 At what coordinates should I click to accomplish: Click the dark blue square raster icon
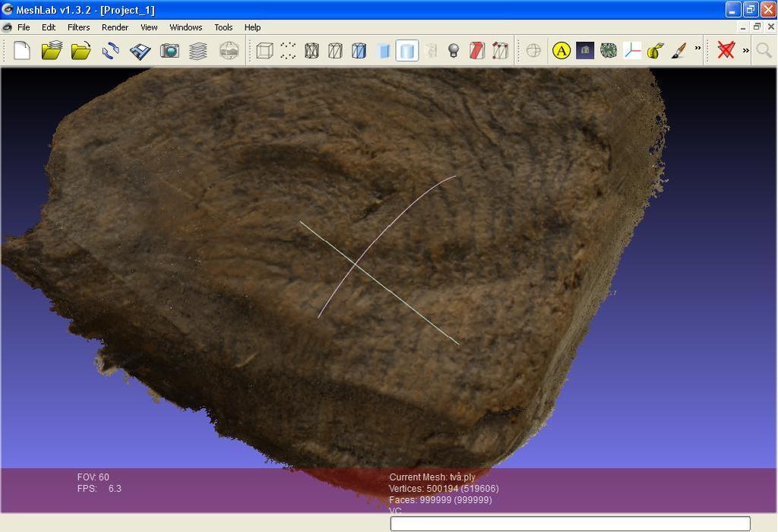585,51
